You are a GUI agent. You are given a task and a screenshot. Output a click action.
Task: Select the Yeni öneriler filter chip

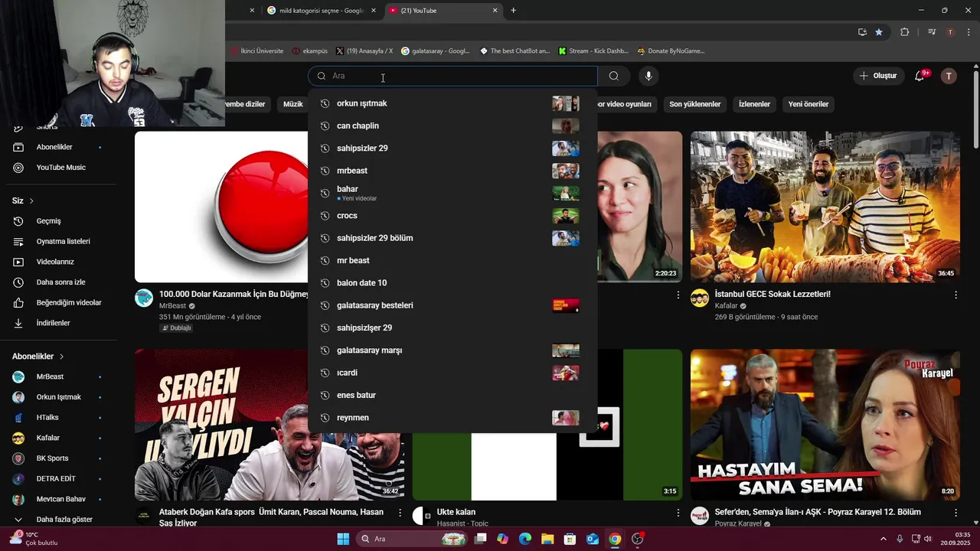(808, 104)
